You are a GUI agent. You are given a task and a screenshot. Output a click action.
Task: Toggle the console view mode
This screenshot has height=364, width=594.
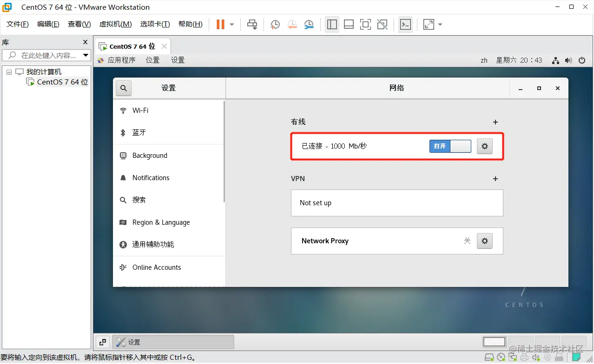405,24
